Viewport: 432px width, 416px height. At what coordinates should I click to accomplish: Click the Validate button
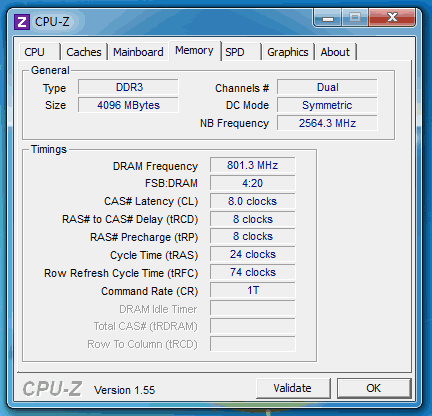coord(293,388)
